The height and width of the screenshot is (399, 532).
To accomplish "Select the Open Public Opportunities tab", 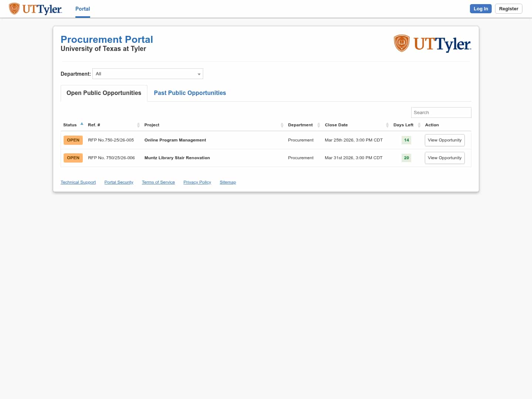I will click(104, 93).
